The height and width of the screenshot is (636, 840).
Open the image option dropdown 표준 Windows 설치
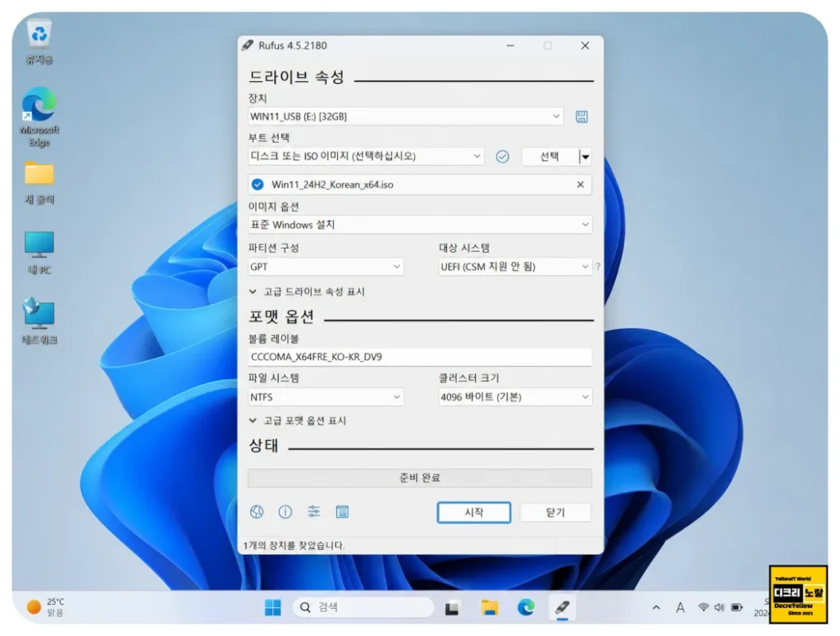point(420,225)
